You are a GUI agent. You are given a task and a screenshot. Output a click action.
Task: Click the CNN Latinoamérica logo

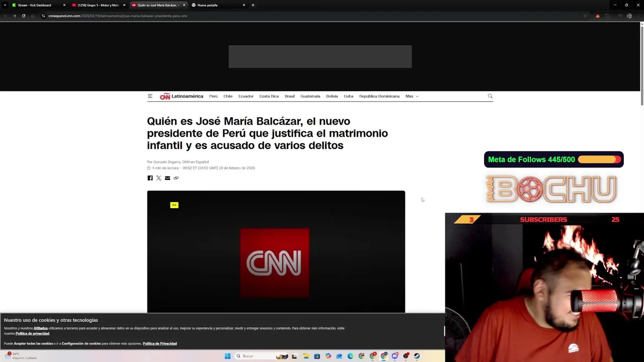point(182,97)
